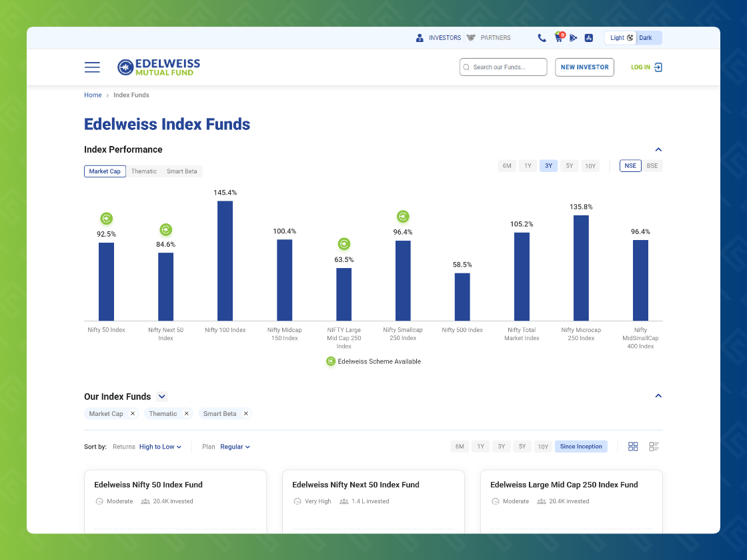Click the Edelweiss Mutual Fund logo
The height and width of the screenshot is (560, 747).
159,67
